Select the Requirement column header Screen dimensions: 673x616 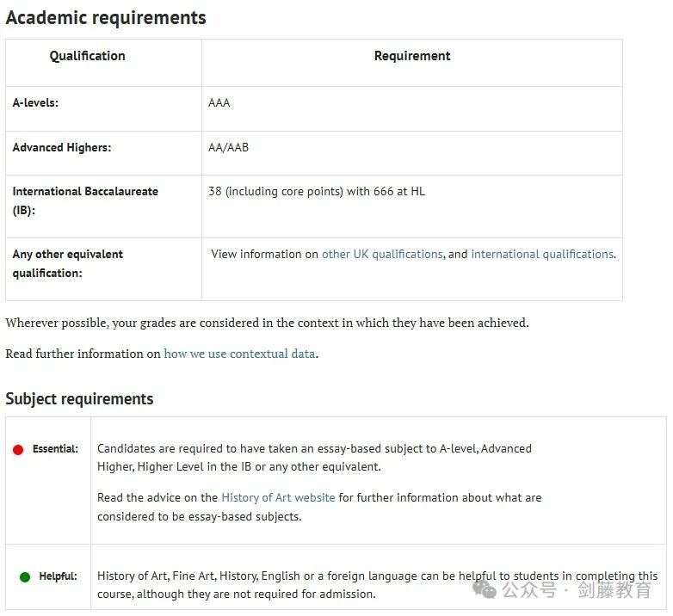(x=412, y=56)
